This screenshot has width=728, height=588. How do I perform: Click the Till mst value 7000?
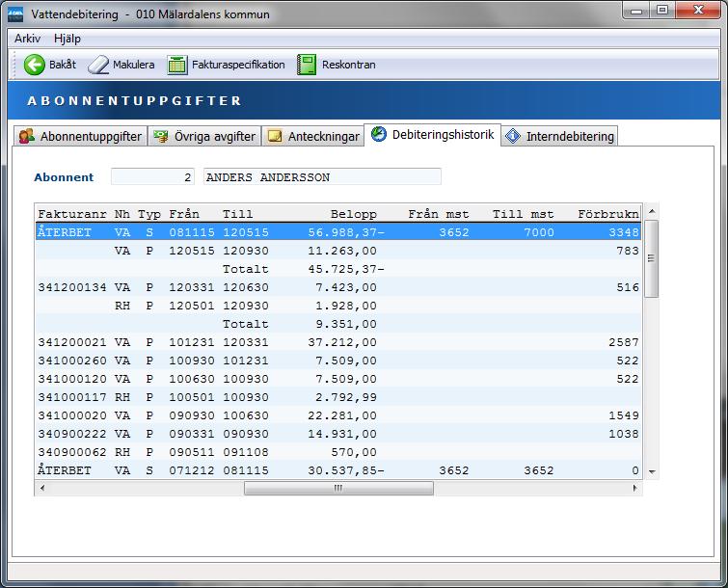coord(539,232)
